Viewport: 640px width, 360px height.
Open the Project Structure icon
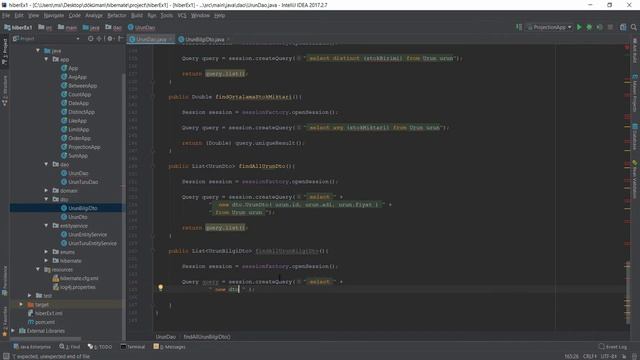tap(623, 27)
